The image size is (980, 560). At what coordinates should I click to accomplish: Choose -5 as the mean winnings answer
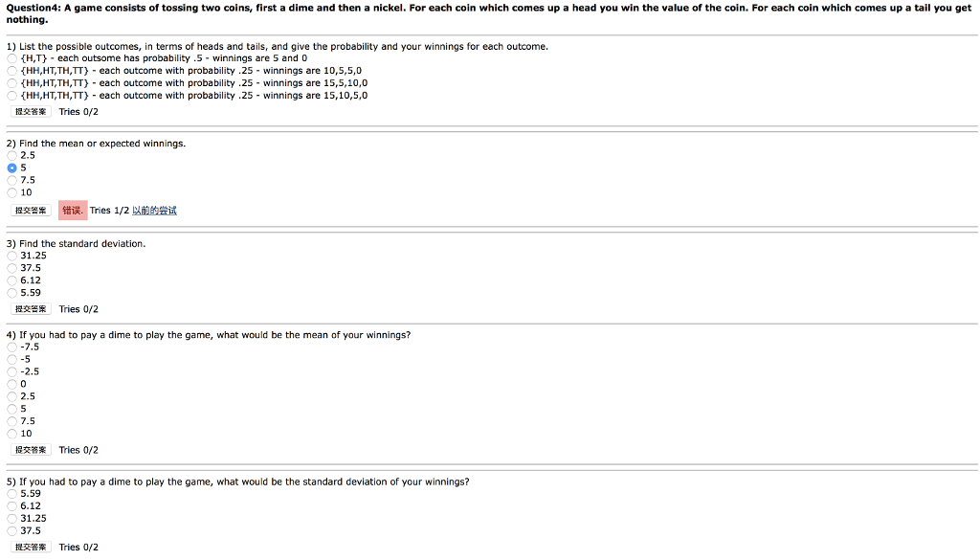click(x=11, y=359)
